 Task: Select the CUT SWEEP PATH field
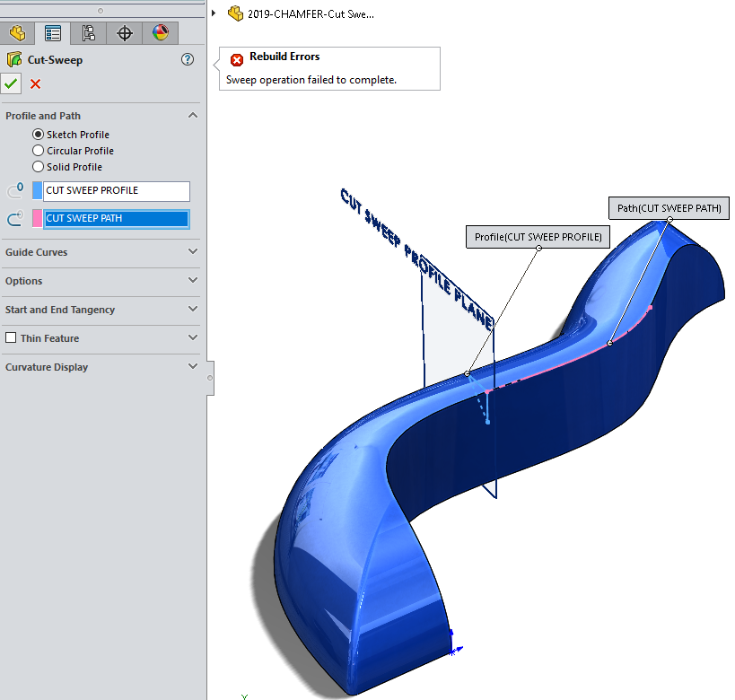point(117,219)
